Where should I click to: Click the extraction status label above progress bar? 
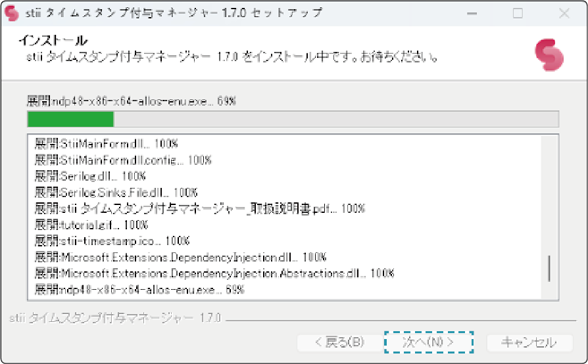[130, 102]
